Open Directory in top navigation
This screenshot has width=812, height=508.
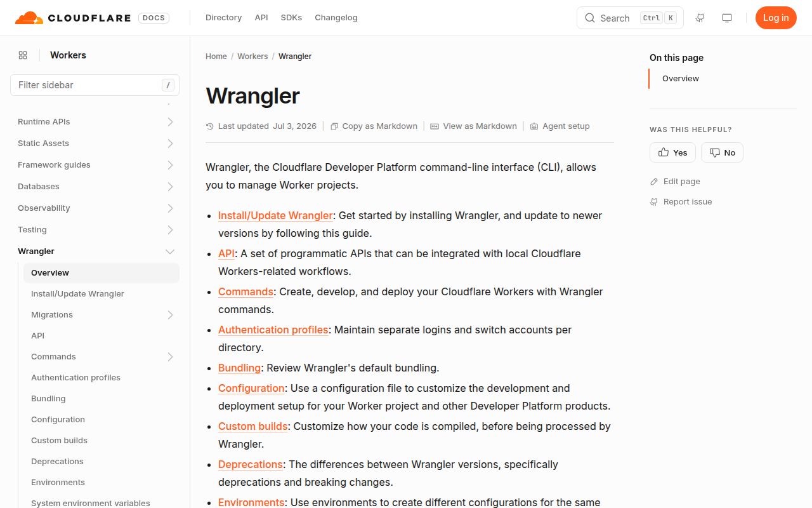coord(223,18)
